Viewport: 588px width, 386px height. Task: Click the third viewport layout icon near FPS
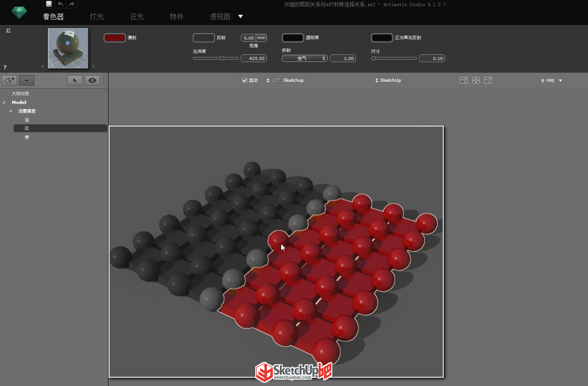pyautogui.click(x=488, y=80)
